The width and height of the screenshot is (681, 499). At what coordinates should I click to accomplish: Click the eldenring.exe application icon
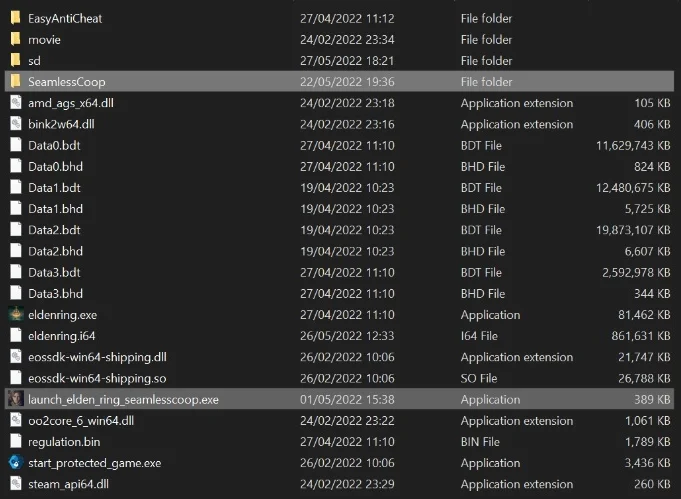[x=15, y=314]
